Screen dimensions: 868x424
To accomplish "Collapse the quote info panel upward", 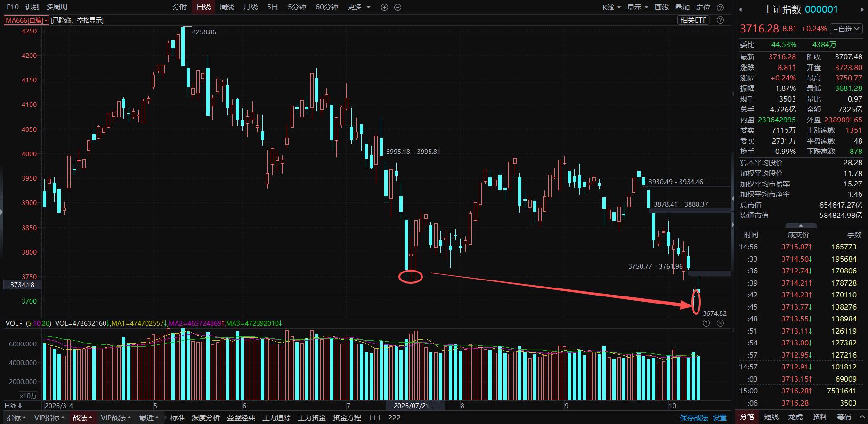I will click(801, 225).
